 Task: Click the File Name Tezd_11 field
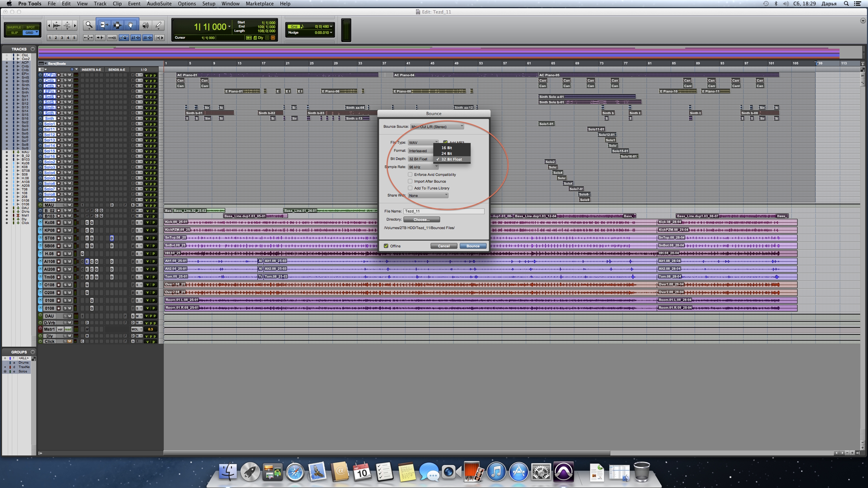pyautogui.click(x=444, y=211)
